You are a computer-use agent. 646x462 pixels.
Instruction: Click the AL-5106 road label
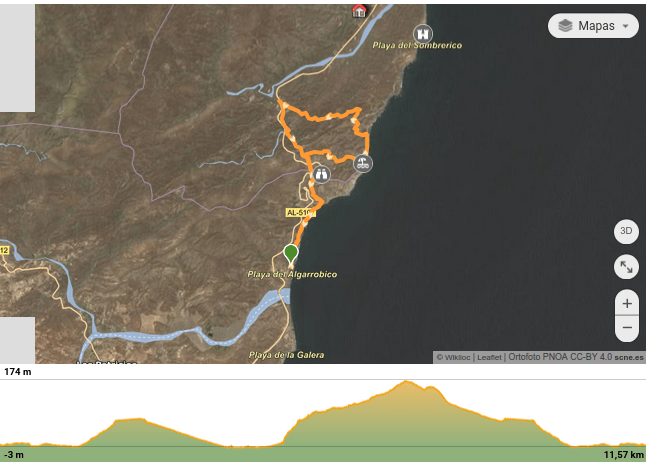(x=300, y=212)
